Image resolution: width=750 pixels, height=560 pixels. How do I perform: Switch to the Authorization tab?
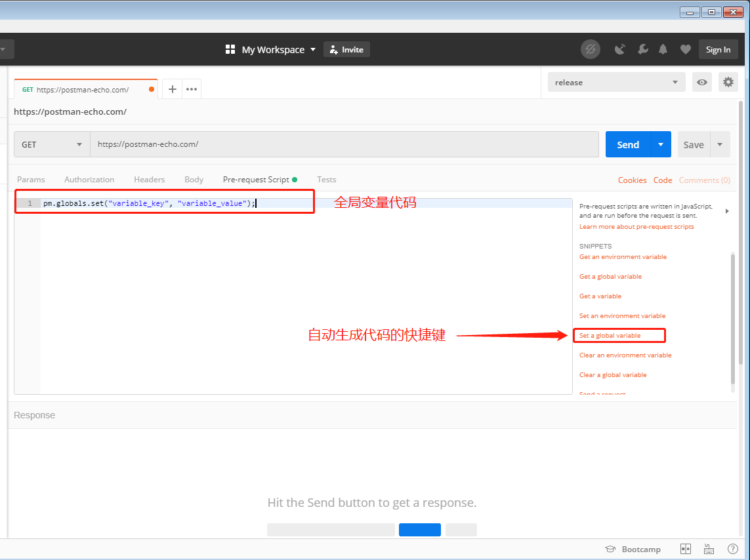click(89, 180)
